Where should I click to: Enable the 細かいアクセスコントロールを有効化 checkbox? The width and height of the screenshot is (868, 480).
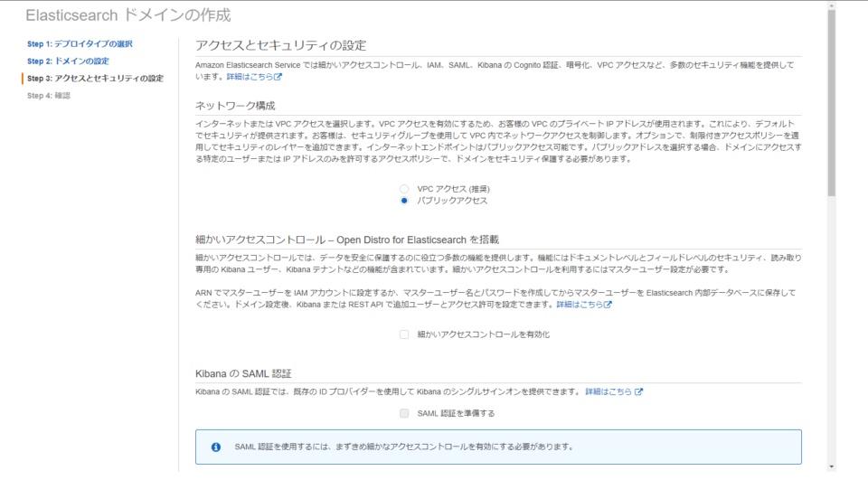coord(404,334)
